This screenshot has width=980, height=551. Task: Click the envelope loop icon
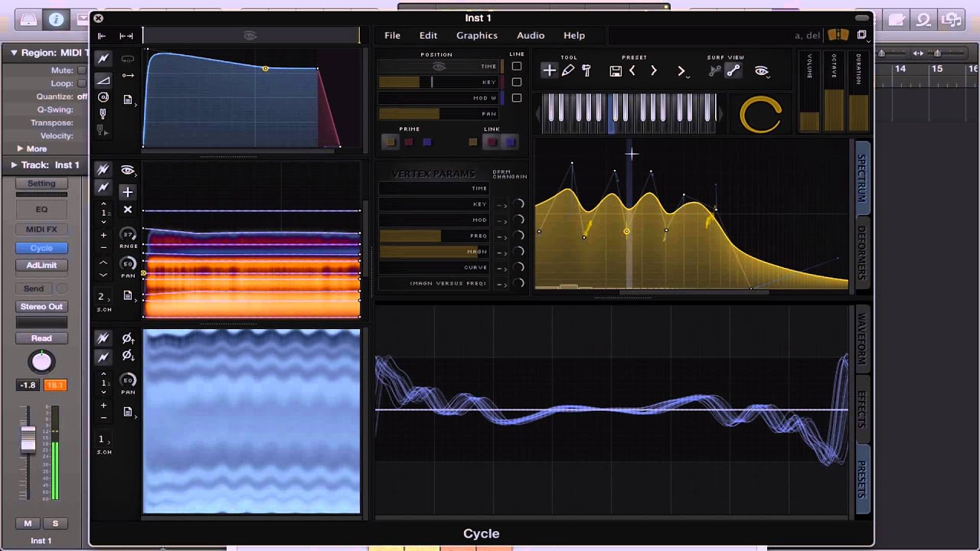128,59
